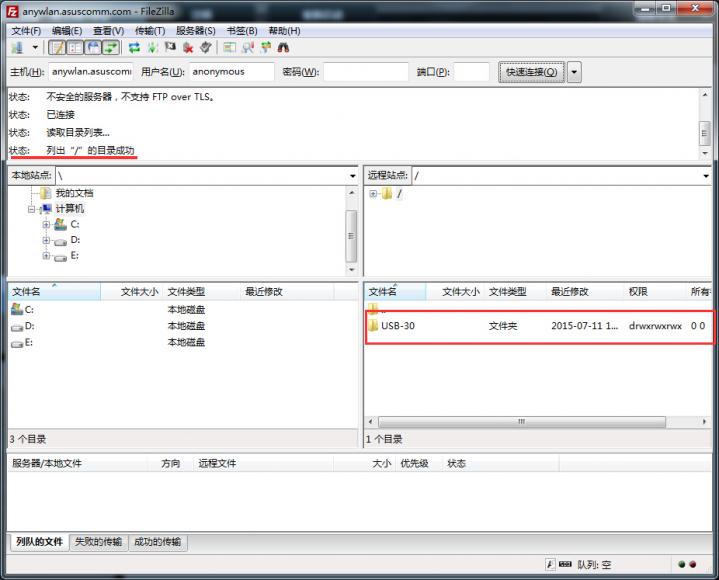Click the speed limit status bar icon

pyautogui.click(x=565, y=564)
